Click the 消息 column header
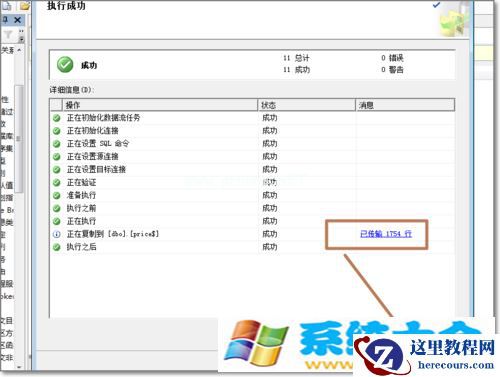The width and height of the screenshot is (500, 377). (x=405, y=105)
